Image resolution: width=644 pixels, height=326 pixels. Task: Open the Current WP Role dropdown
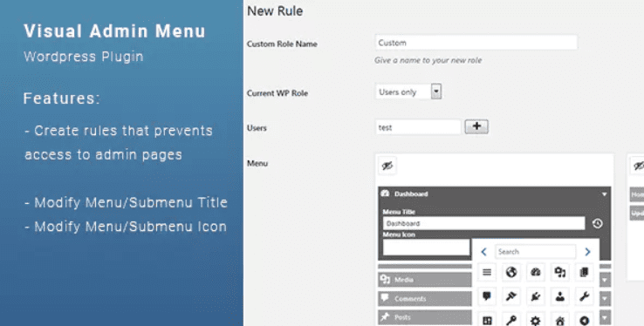(436, 92)
